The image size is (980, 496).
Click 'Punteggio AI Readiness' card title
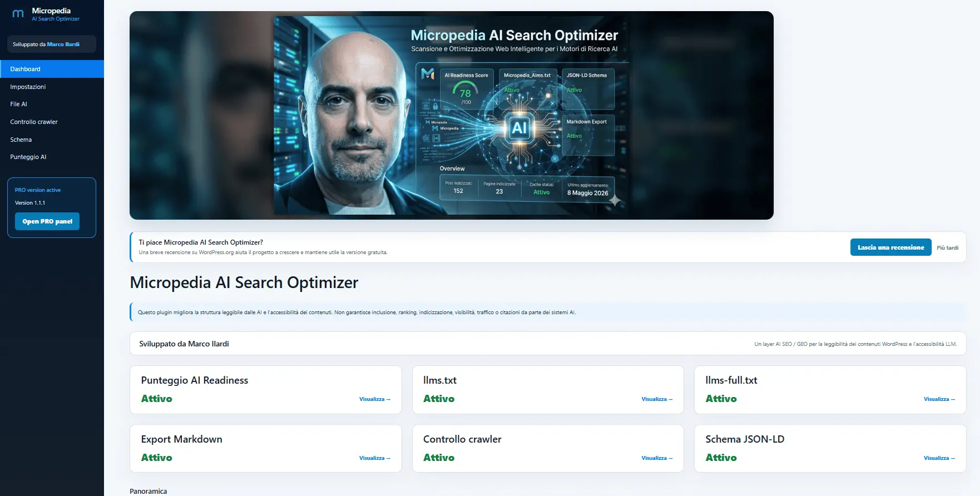tap(195, 380)
